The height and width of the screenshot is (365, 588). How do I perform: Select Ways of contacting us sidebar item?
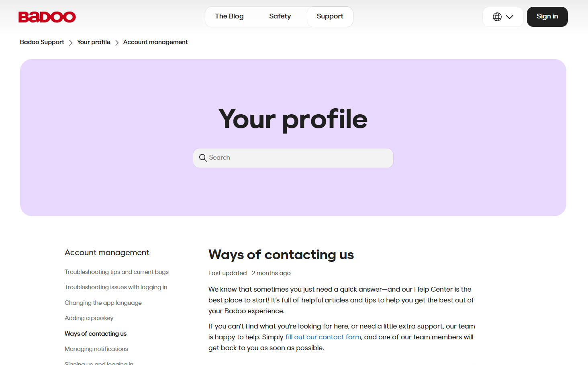[x=96, y=334]
